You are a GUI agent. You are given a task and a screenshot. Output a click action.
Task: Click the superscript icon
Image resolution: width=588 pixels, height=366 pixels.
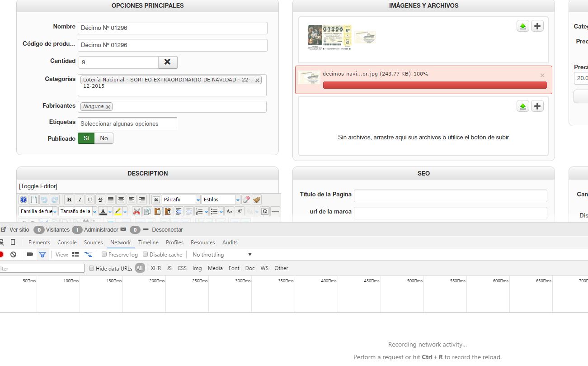coord(240,211)
